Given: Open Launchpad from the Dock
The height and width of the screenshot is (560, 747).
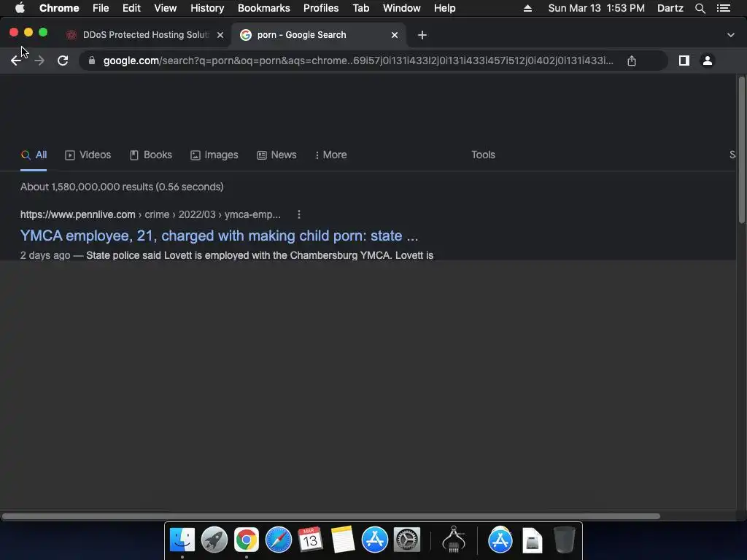Looking at the screenshot, I should pos(214,540).
